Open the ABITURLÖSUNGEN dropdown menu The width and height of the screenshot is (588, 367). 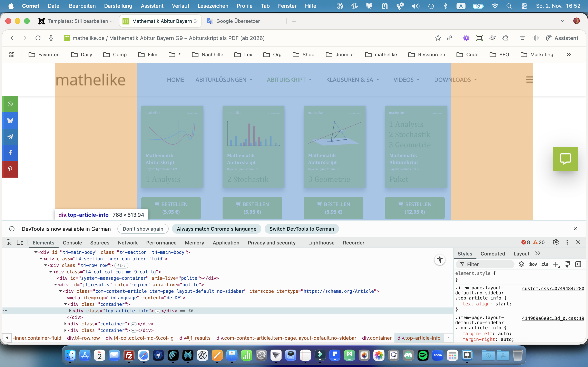(x=224, y=80)
